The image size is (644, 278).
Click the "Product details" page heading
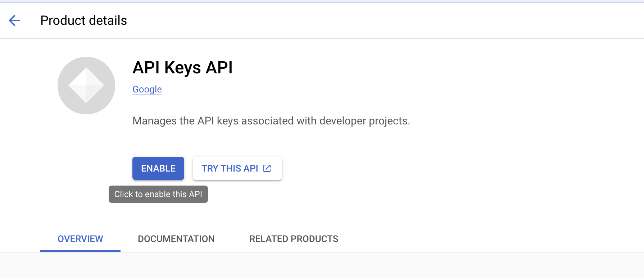(83, 20)
